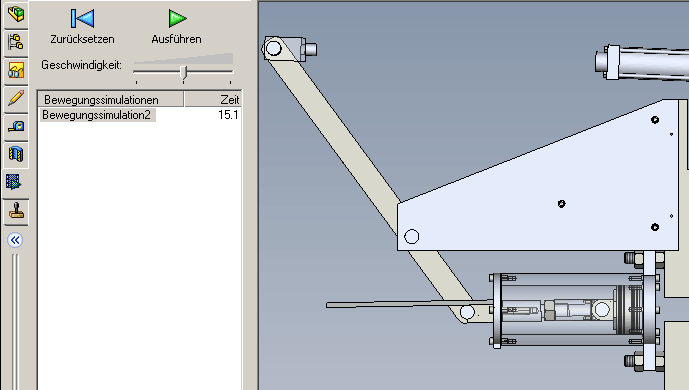Image resolution: width=689 pixels, height=390 pixels.
Task: Click the 15.1 time value
Action: (228, 115)
